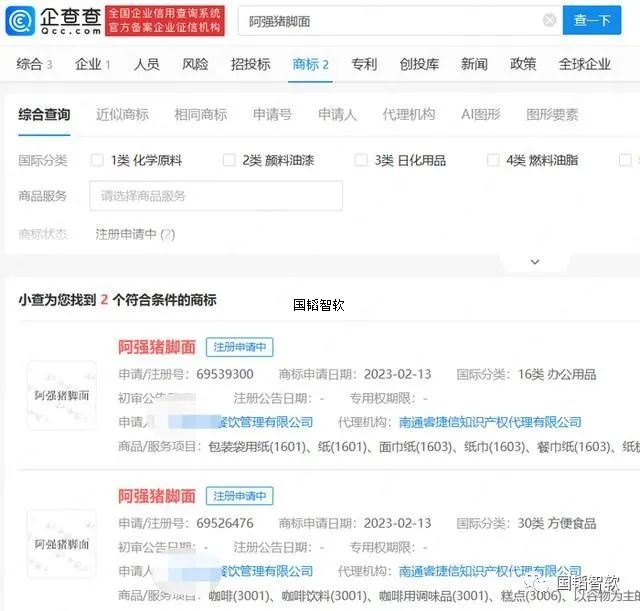
Task: Open applicant link of the 69526476 trademark
Action: click(x=241, y=571)
